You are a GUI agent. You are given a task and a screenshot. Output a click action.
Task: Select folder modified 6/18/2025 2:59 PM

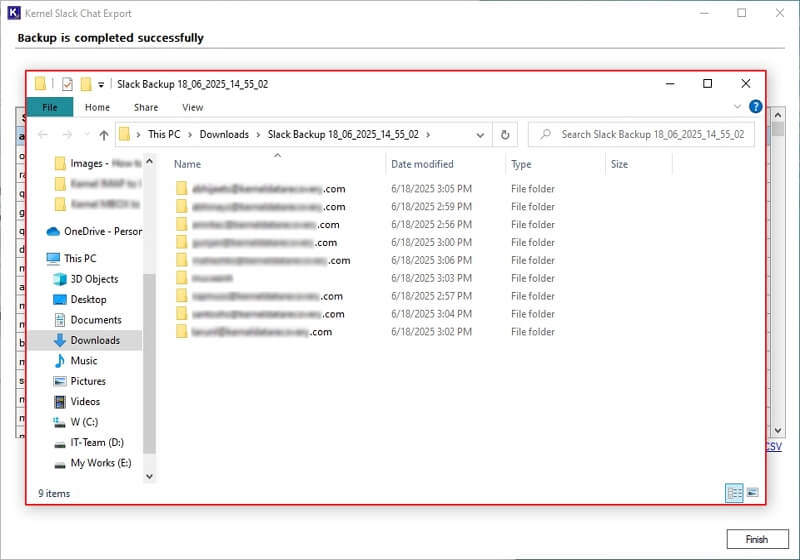pyautogui.click(x=365, y=207)
